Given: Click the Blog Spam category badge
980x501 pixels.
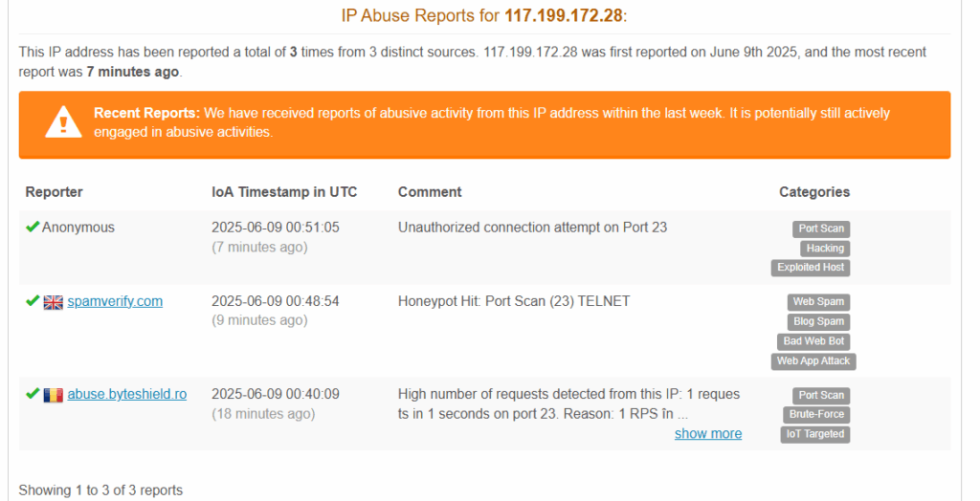Looking at the screenshot, I should click(819, 321).
